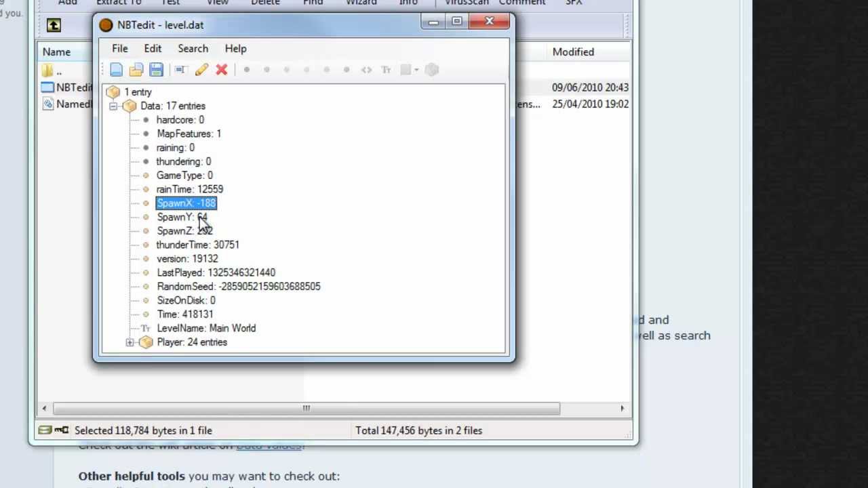This screenshot has width=868, height=488.
Task: Collapse the Data: 17 entries node
Action: [x=113, y=106]
